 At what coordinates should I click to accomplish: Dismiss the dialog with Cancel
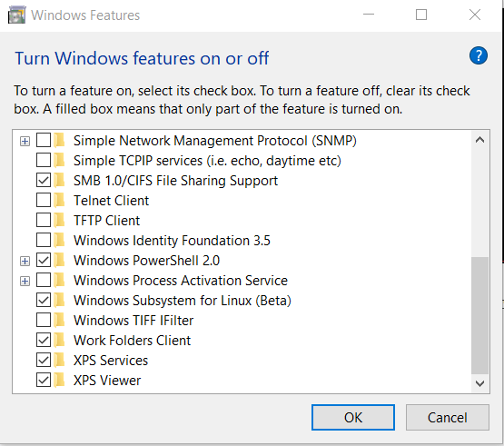point(448,417)
